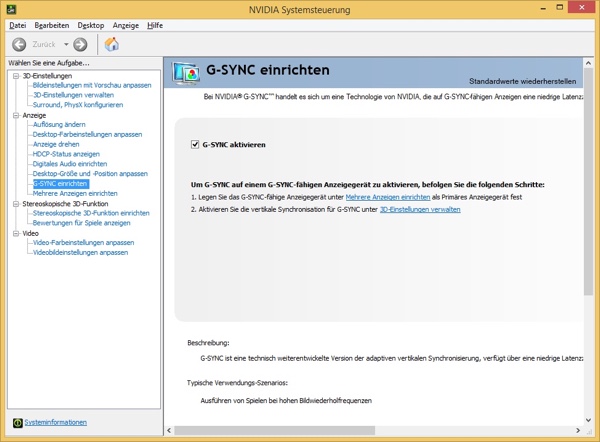Select Anzeige drehen
Viewport: 600px width, 442px height.
56,144
